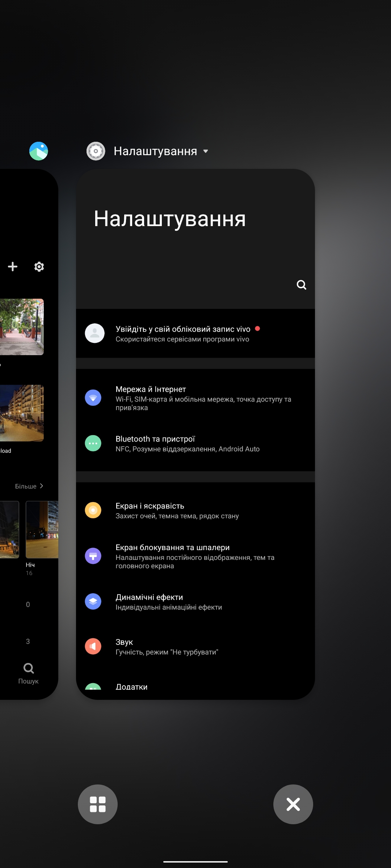Image resolution: width=391 pixels, height=868 pixels.
Task: Open the Додатки settings entry
Action: tap(131, 687)
